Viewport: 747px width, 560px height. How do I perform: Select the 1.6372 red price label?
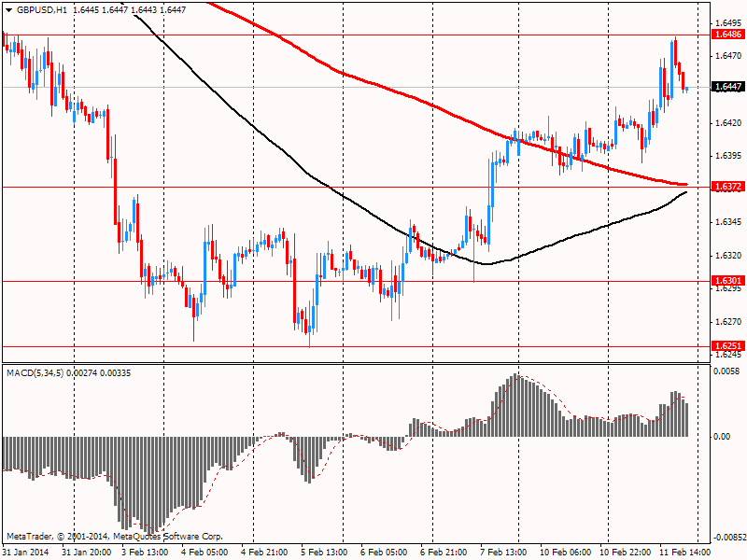[728, 187]
